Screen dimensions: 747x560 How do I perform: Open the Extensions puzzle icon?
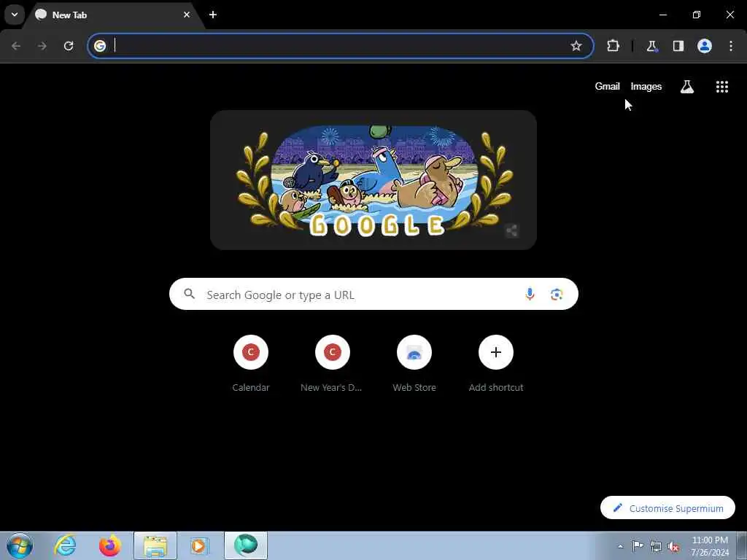(x=613, y=46)
